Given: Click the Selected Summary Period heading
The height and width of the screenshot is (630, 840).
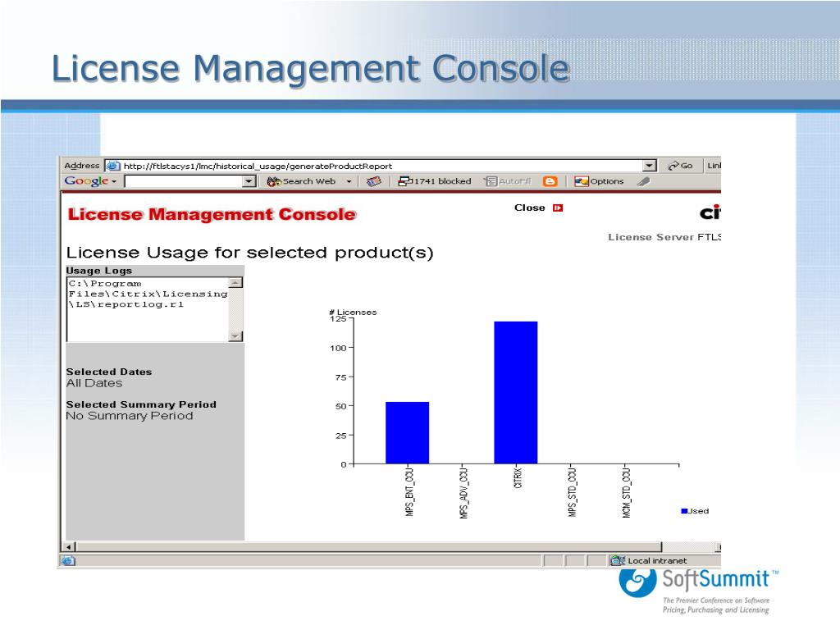Looking at the screenshot, I should pos(141,404).
